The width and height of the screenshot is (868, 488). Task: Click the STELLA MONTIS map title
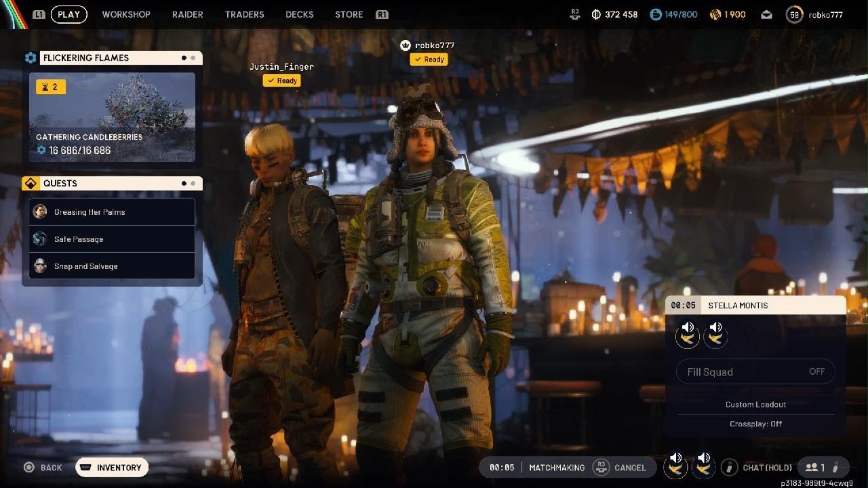pyautogui.click(x=738, y=306)
